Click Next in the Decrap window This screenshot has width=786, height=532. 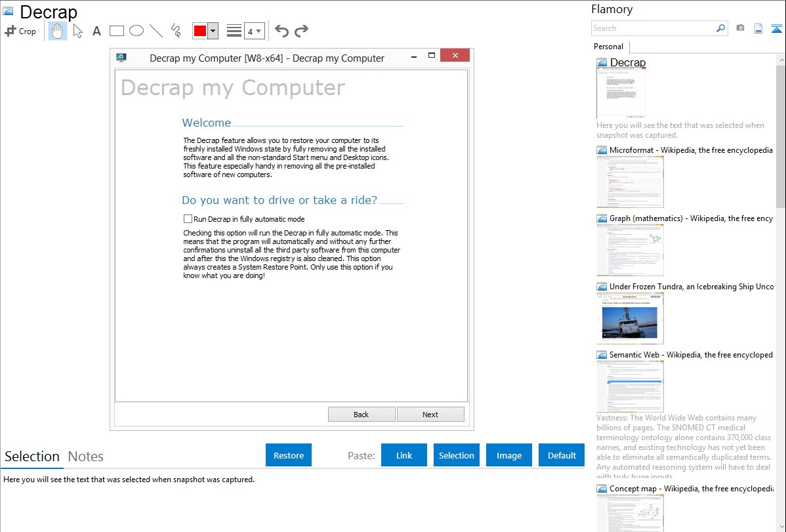[x=430, y=414]
